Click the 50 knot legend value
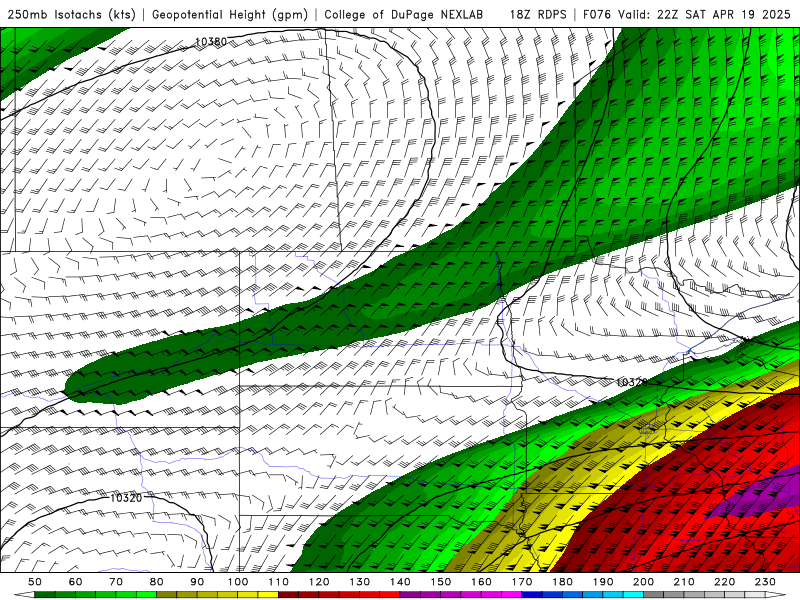This screenshot has width=800, height=600. click(x=35, y=582)
